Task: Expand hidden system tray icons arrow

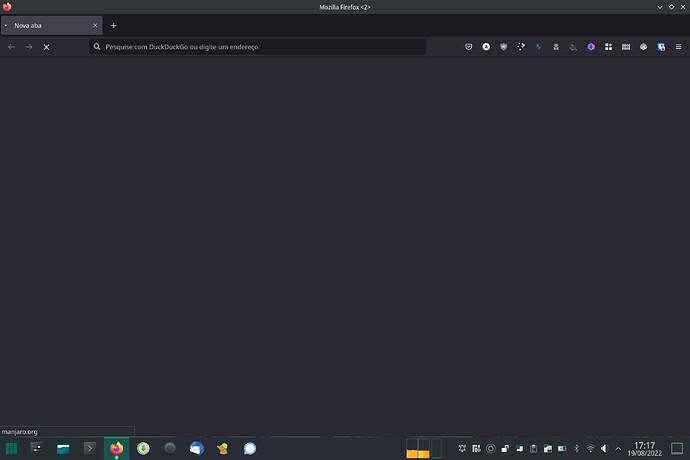Action: click(x=618, y=449)
